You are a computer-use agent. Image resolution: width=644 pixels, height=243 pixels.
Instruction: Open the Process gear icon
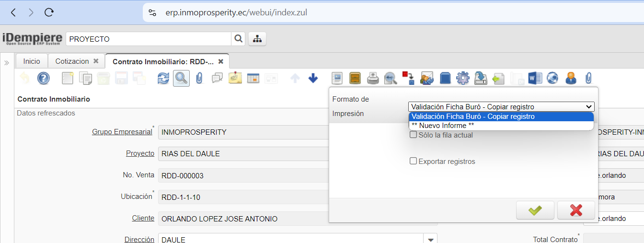pos(462,78)
